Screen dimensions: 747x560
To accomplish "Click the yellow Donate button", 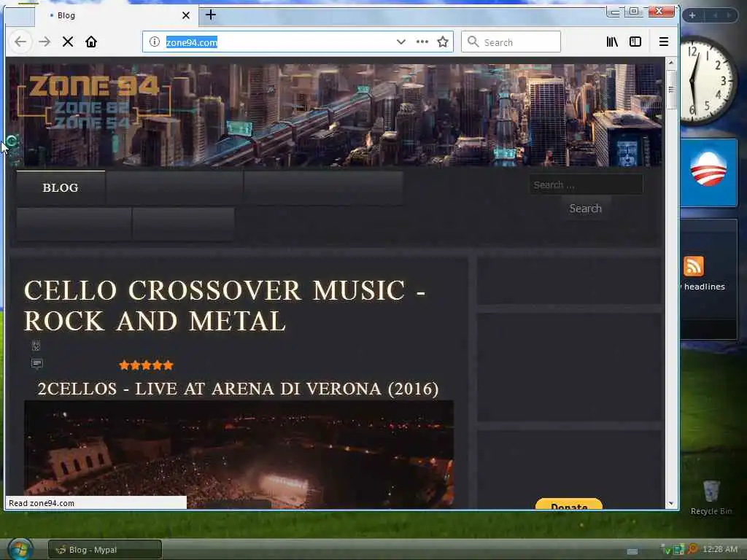I will (x=569, y=504).
